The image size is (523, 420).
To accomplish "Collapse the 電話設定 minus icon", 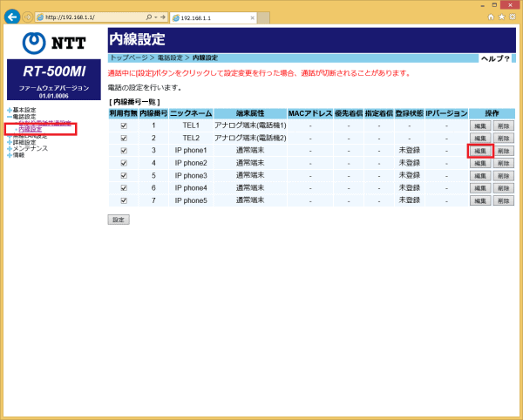I will pos(10,117).
